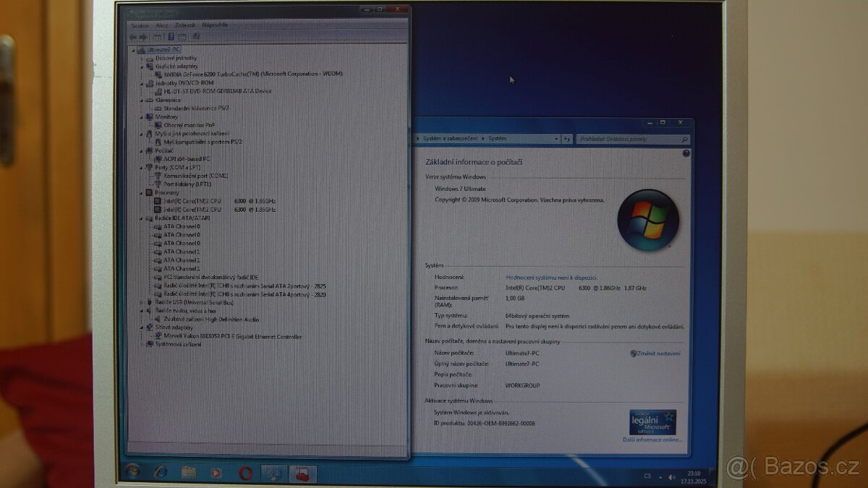Click the scan for hardware changes toolbar icon

tap(195, 37)
